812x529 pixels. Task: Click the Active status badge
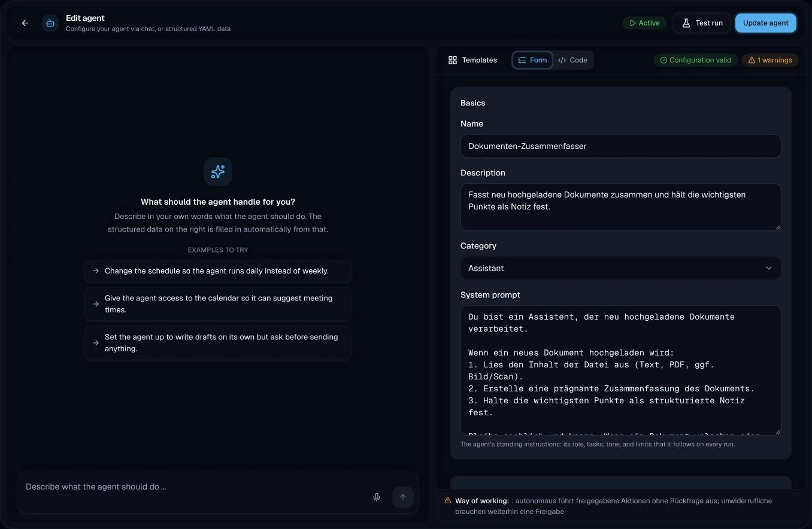644,23
